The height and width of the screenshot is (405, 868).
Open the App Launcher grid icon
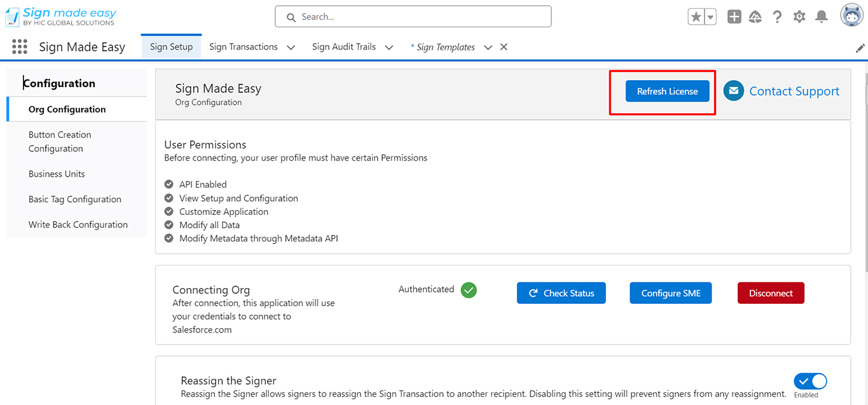(20, 46)
